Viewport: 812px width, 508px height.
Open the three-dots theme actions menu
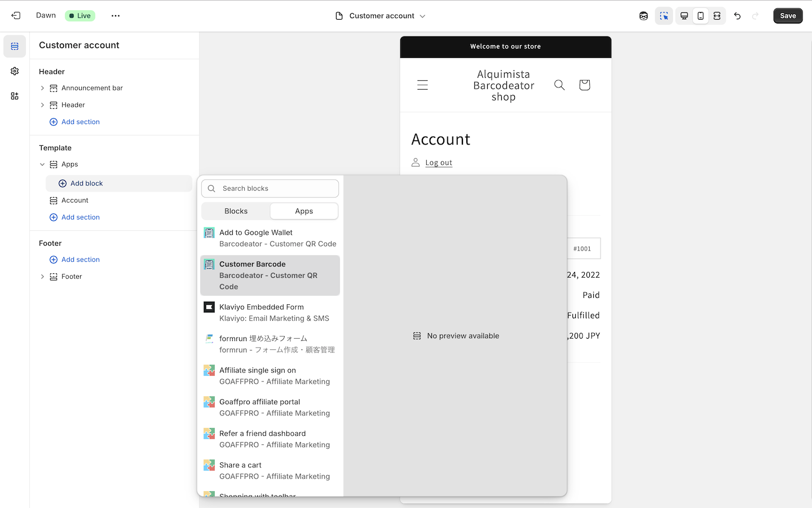(116, 16)
